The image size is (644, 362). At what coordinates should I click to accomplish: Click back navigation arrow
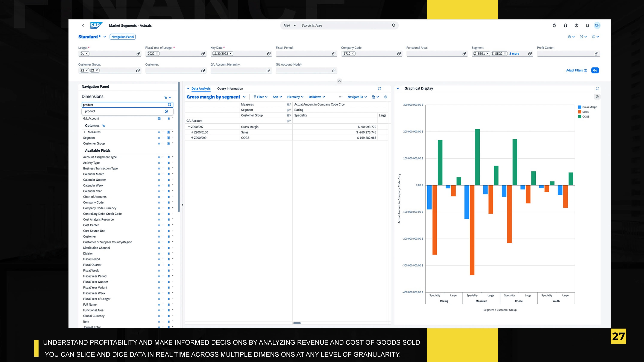[x=83, y=26]
